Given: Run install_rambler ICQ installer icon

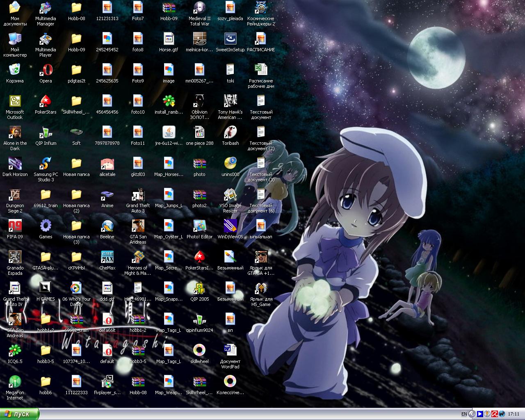Looking at the screenshot, I should click(x=169, y=101).
